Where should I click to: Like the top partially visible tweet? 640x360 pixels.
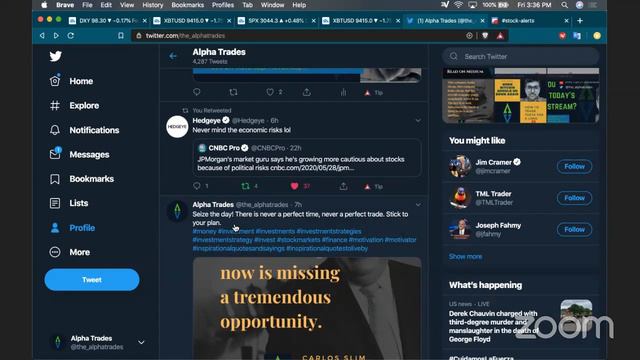(270, 92)
